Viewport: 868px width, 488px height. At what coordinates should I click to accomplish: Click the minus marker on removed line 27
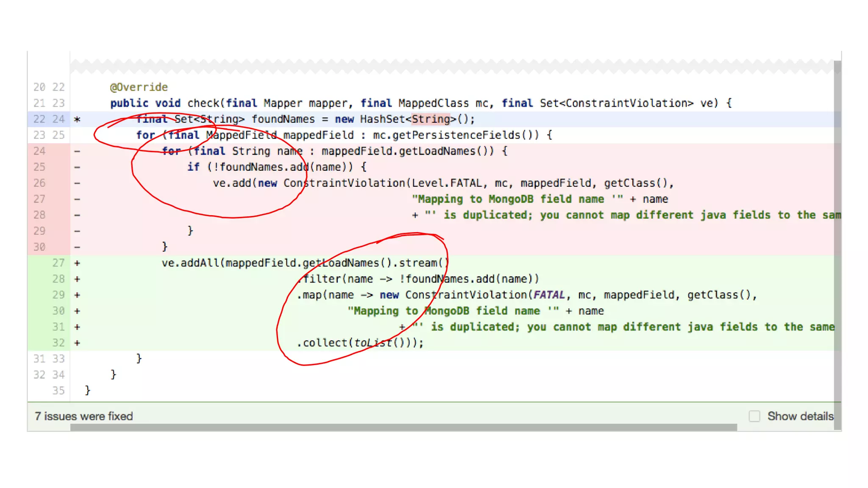[x=77, y=199]
